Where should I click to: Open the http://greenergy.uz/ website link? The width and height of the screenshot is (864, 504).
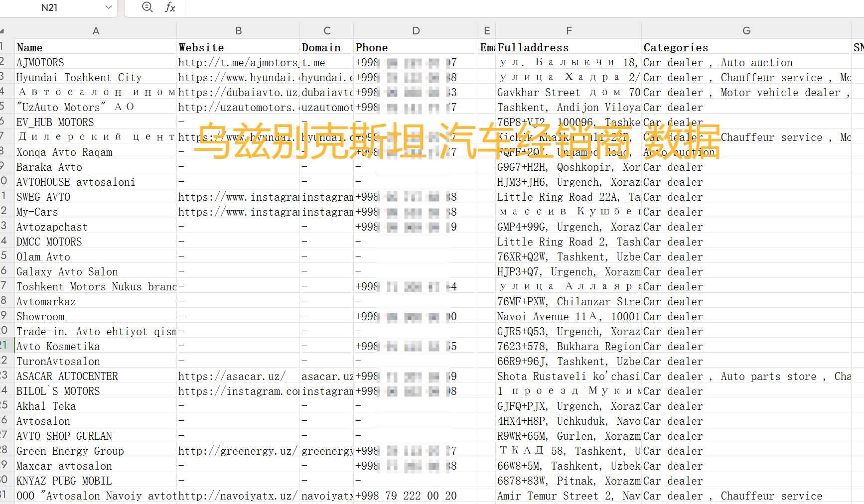(x=238, y=451)
